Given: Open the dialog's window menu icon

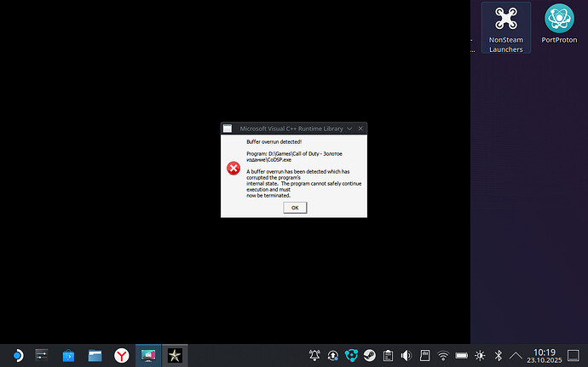Looking at the screenshot, I should 228,129.
